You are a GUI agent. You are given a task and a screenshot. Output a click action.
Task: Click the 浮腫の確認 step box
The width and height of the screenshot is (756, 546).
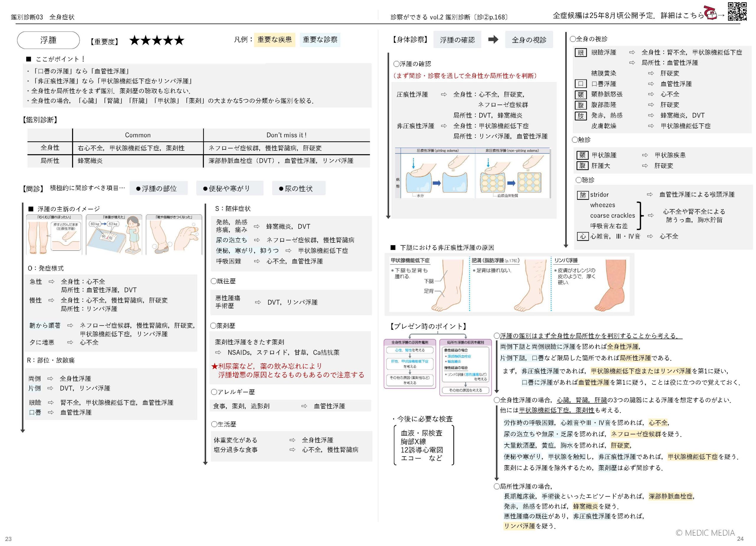pyautogui.click(x=457, y=40)
